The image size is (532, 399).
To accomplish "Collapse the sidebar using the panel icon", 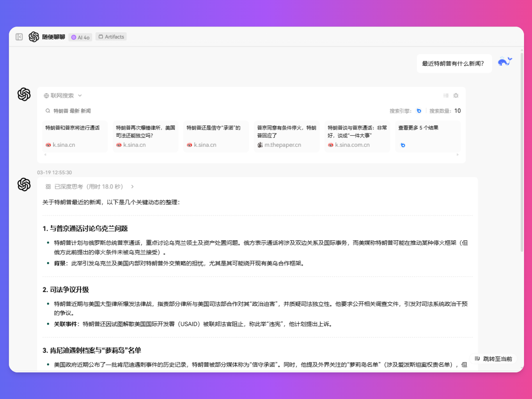I will [x=19, y=37].
